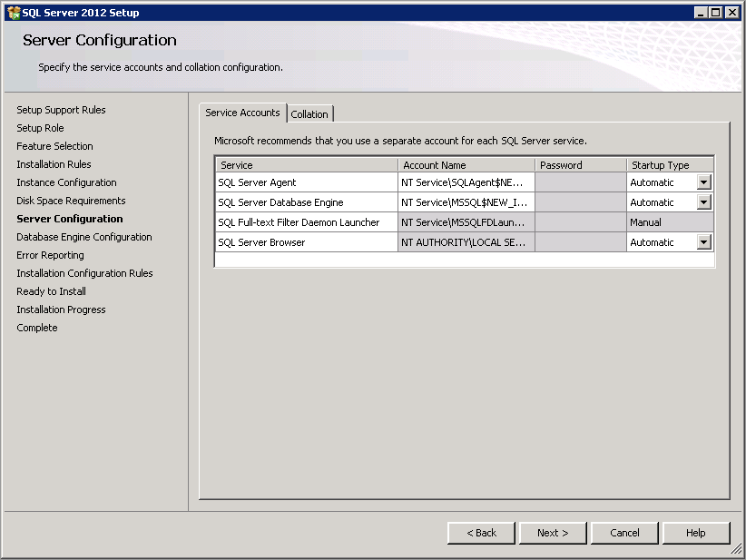
Task: Click Instance Configuration in the step list
Action: 66,182
